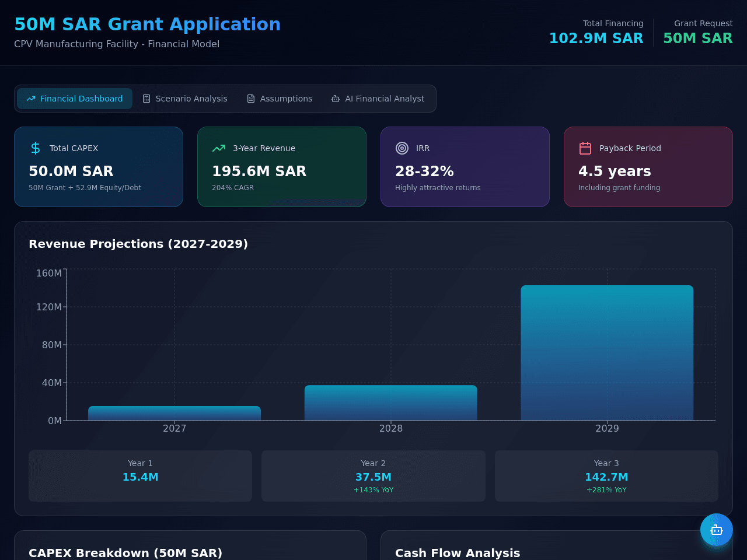The height and width of the screenshot is (560, 747).
Task: Open the AI Financial Analyst tab
Action: (x=378, y=99)
